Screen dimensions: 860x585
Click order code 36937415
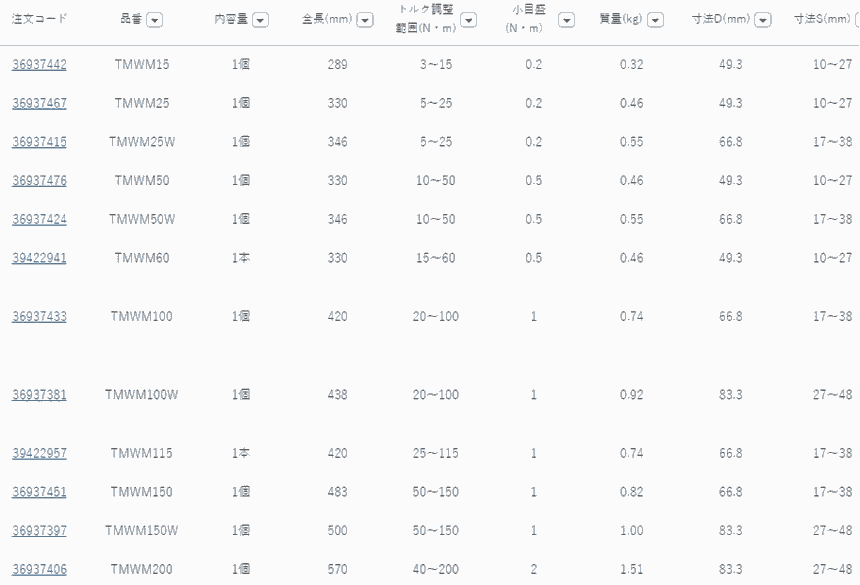pyautogui.click(x=39, y=142)
